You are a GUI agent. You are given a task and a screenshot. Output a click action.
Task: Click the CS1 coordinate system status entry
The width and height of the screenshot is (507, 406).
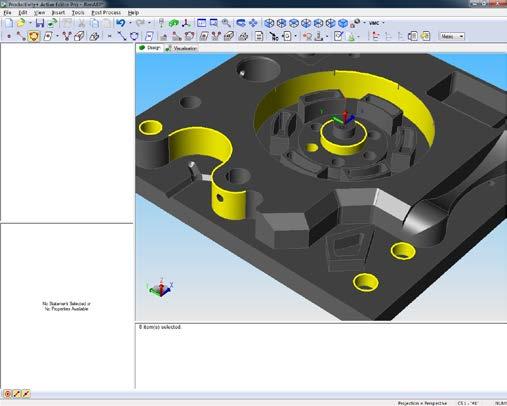(x=468, y=403)
